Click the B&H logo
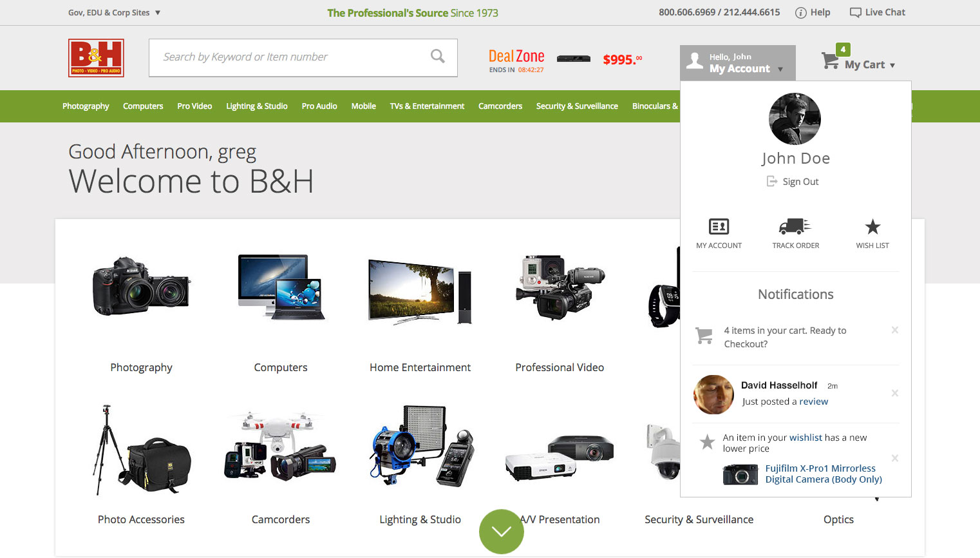Image resolution: width=980 pixels, height=558 pixels. (x=96, y=58)
